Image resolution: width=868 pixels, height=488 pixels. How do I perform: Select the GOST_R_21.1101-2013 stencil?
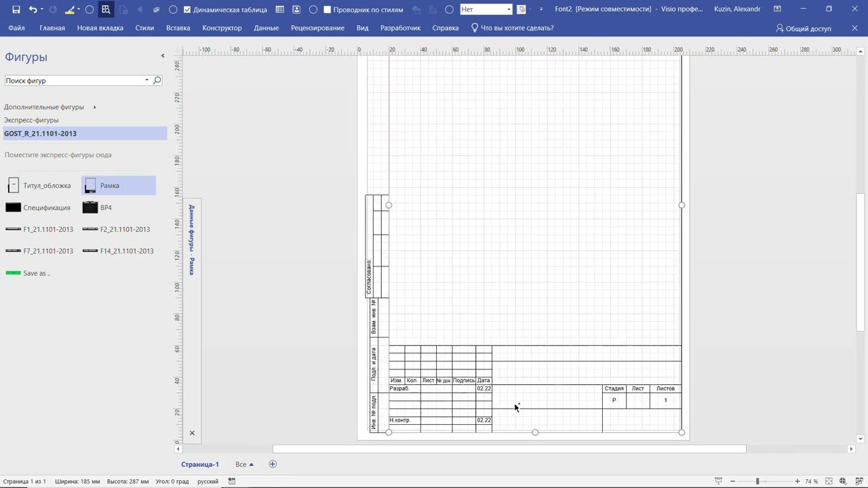click(x=85, y=134)
